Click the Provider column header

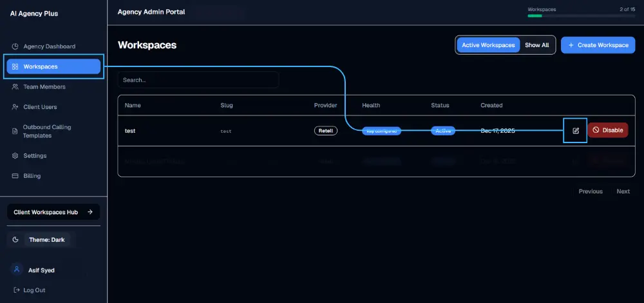coord(326,105)
